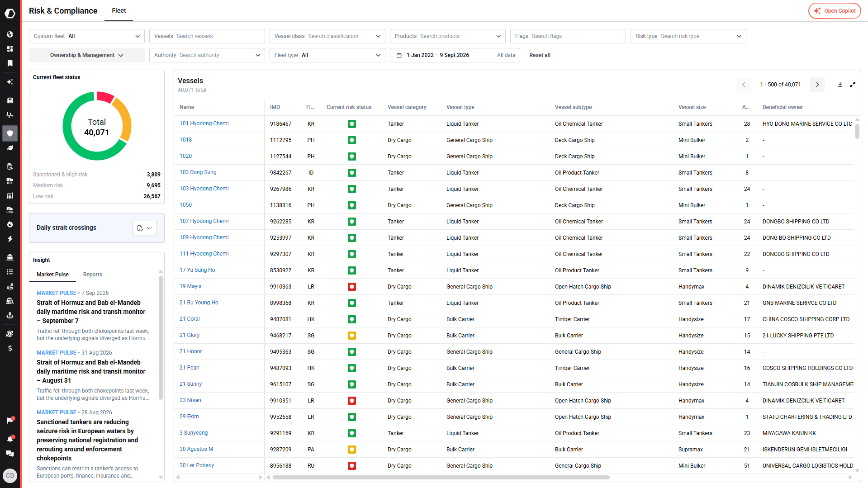Expand Ownership & Management filter

(x=87, y=55)
